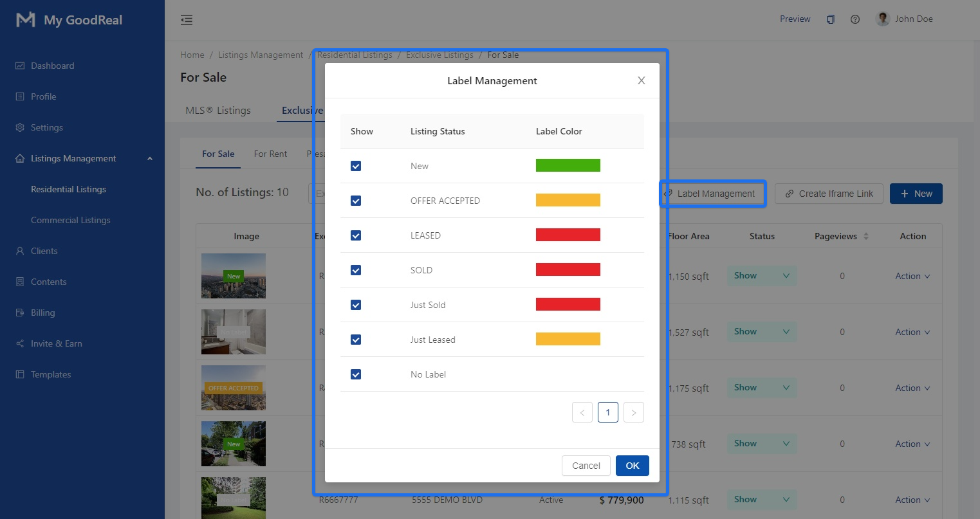
Task: Pick the green label color for New
Action: [x=568, y=166]
